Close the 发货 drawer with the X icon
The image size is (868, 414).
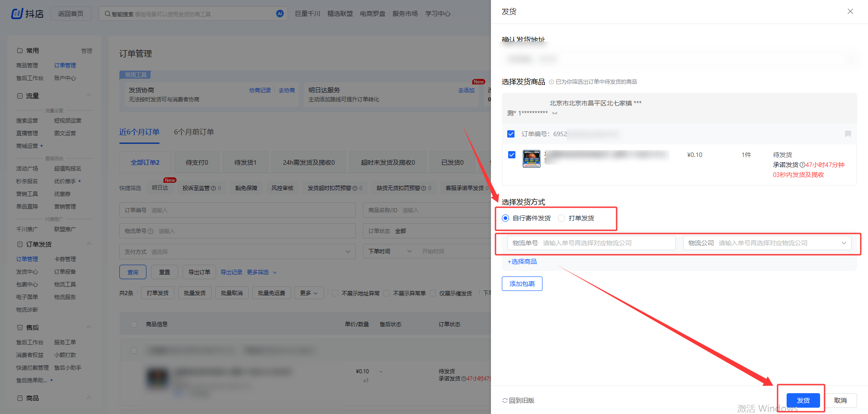click(850, 11)
